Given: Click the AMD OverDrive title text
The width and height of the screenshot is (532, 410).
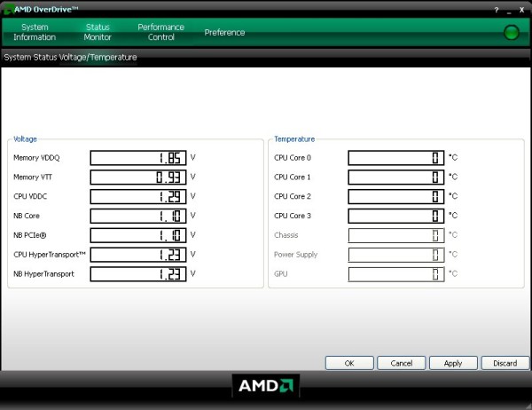Looking at the screenshot, I should tap(46, 10).
